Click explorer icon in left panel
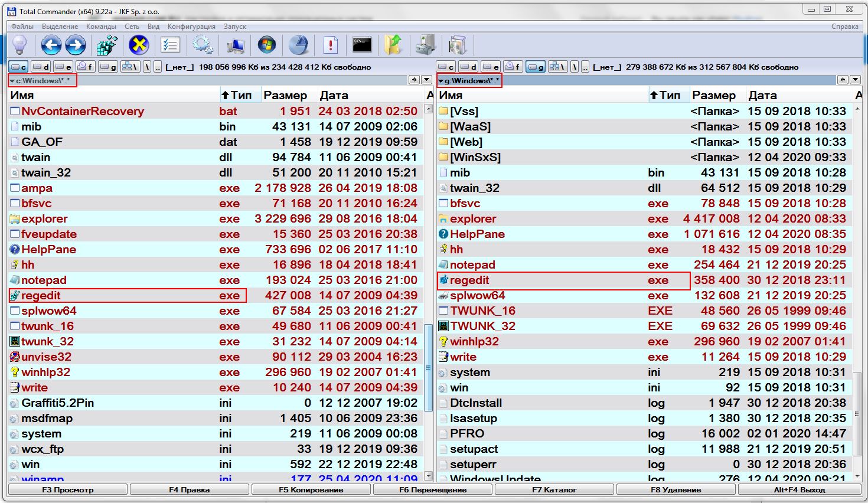This screenshot has width=868, height=503. pos(15,219)
